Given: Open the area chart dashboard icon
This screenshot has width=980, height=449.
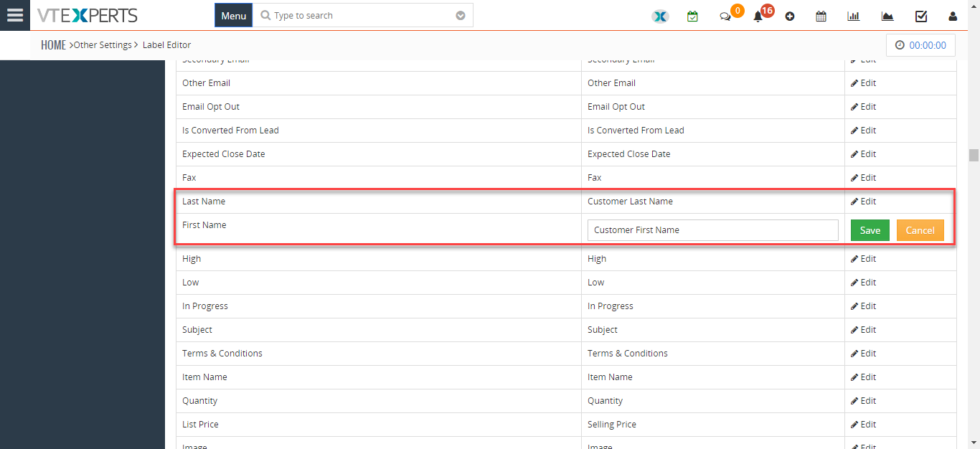Looking at the screenshot, I should click(887, 16).
